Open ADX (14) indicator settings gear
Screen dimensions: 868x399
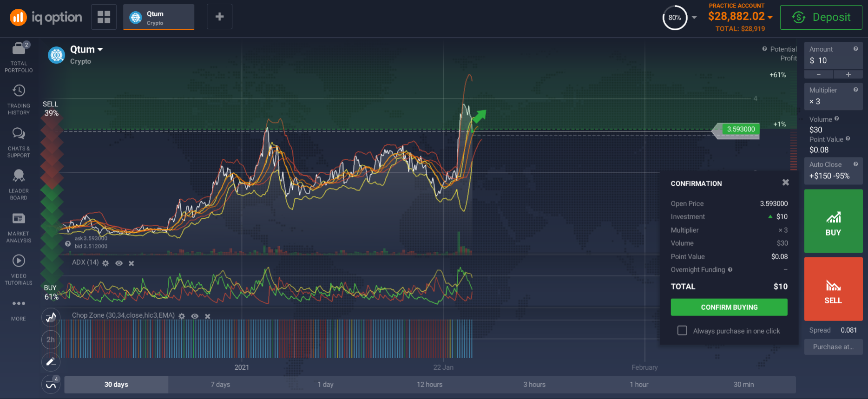[105, 263]
